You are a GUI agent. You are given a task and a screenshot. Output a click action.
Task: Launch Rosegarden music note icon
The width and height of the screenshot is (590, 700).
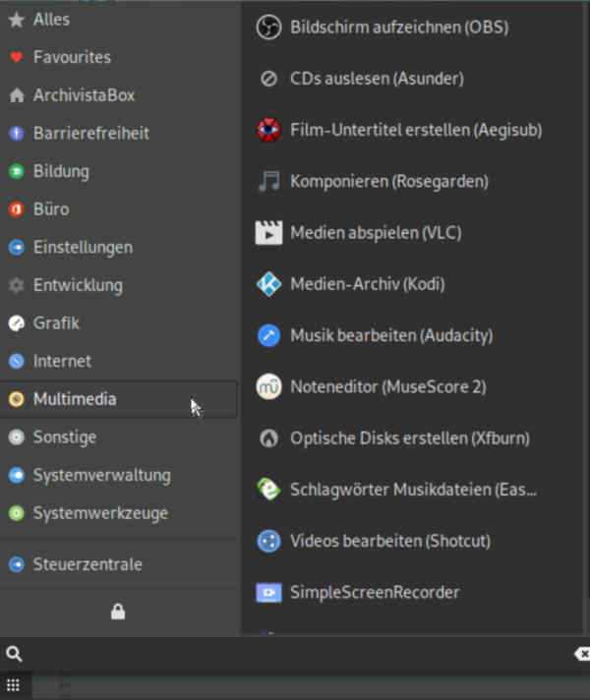click(x=269, y=181)
